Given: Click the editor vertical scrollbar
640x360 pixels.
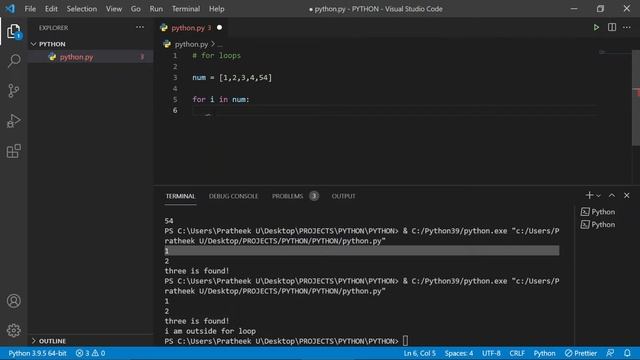Looking at the screenshot, I should coord(636,98).
